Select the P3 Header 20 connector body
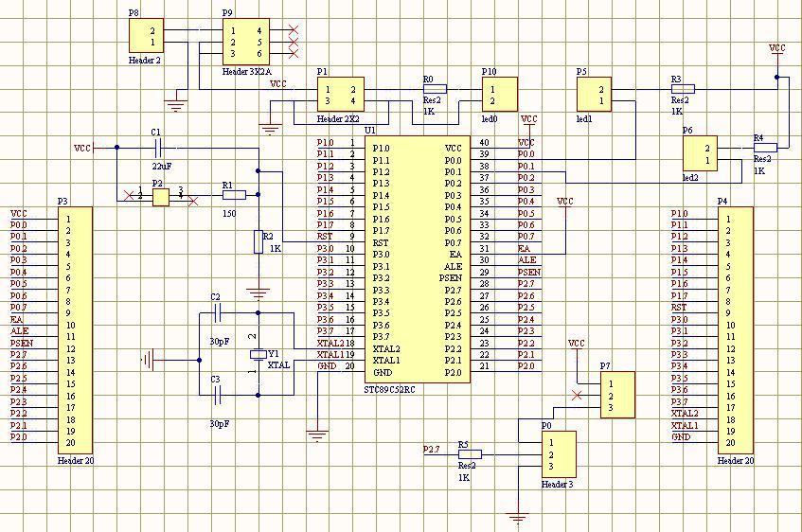Image resolution: width=802 pixels, height=532 pixels. (75, 330)
